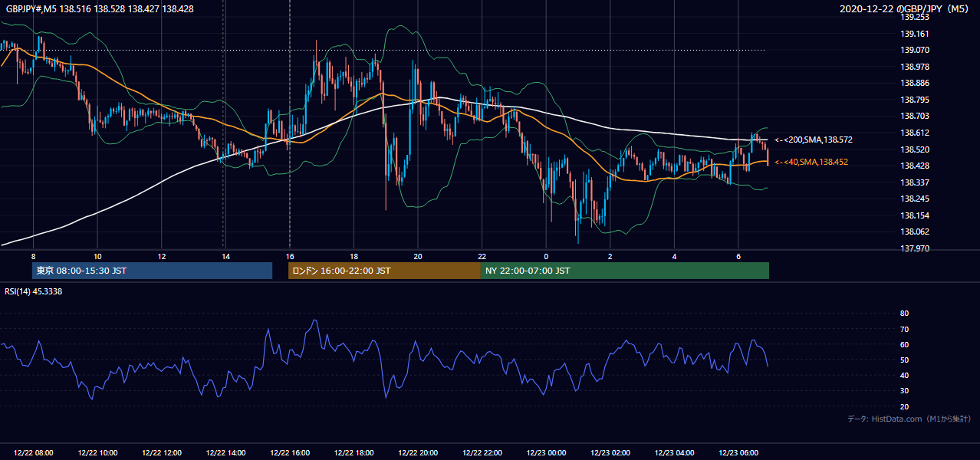Screen dimensions: 980x460
Task: Click the 138.612 price axis label
Action: point(915,133)
